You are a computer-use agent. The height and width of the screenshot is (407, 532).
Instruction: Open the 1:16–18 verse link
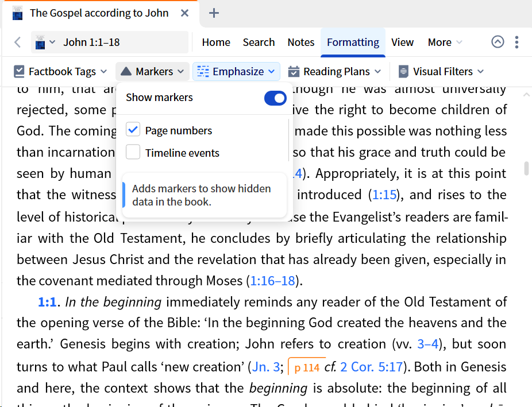(272, 281)
